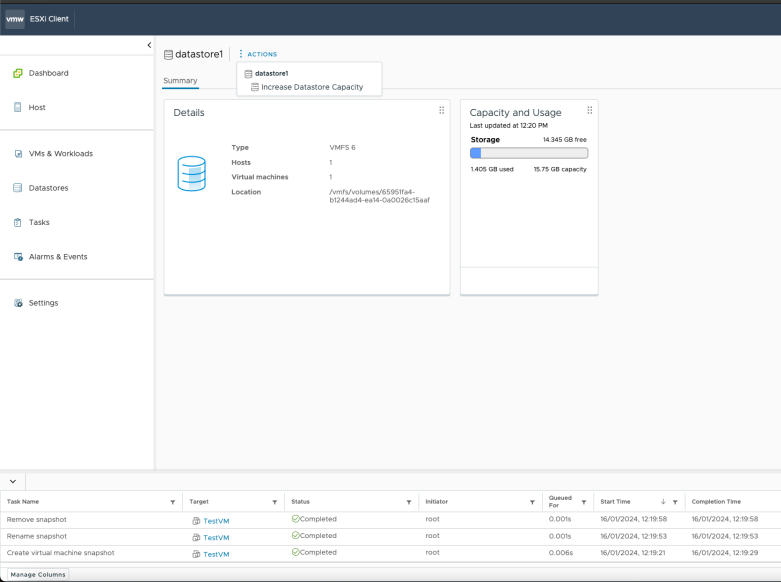781x582 pixels.
Task: Click Completed check icon for Create snapshot
Action: pyautogui.click(x=295, y=552)
